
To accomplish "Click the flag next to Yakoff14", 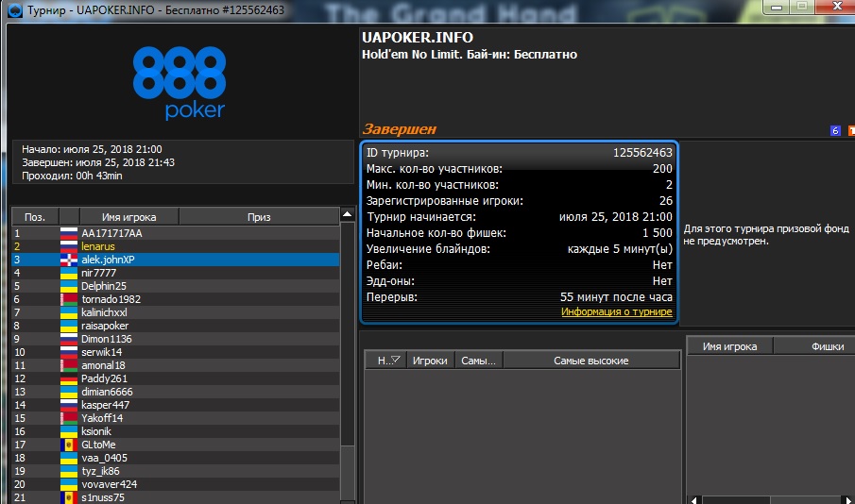I will tap(69, 418).
